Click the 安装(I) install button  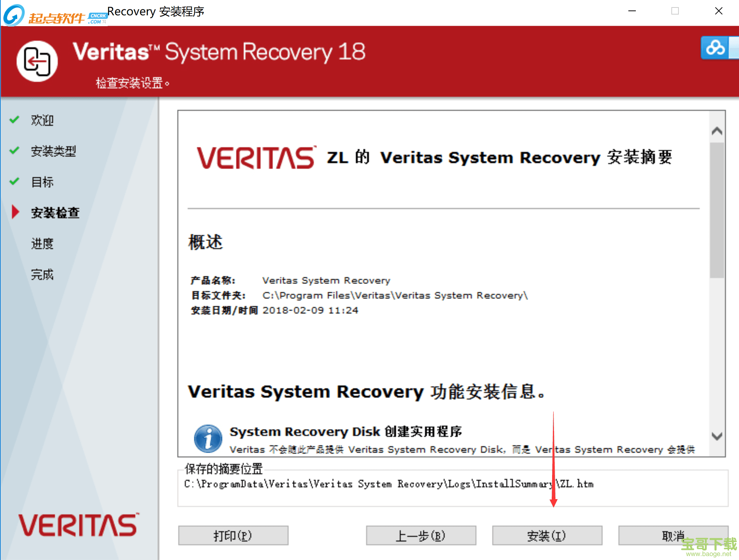[x=547, y=536]
